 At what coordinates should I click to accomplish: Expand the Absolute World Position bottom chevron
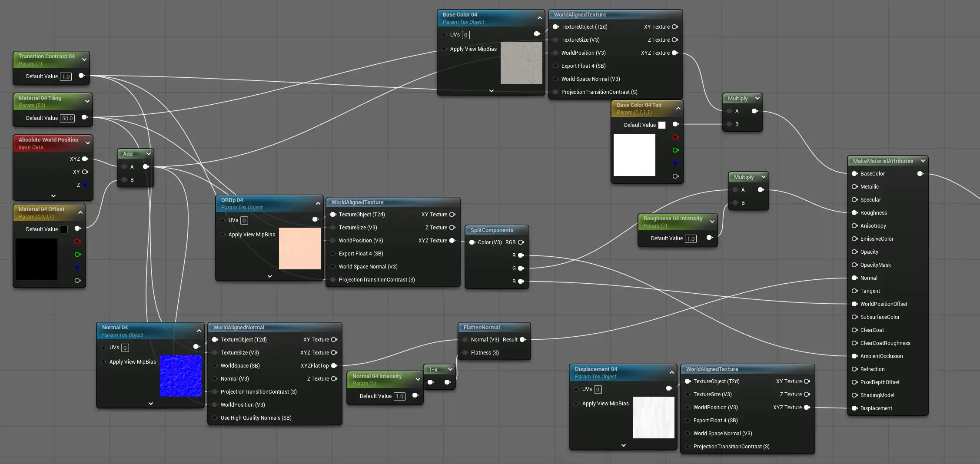[53, 196]
